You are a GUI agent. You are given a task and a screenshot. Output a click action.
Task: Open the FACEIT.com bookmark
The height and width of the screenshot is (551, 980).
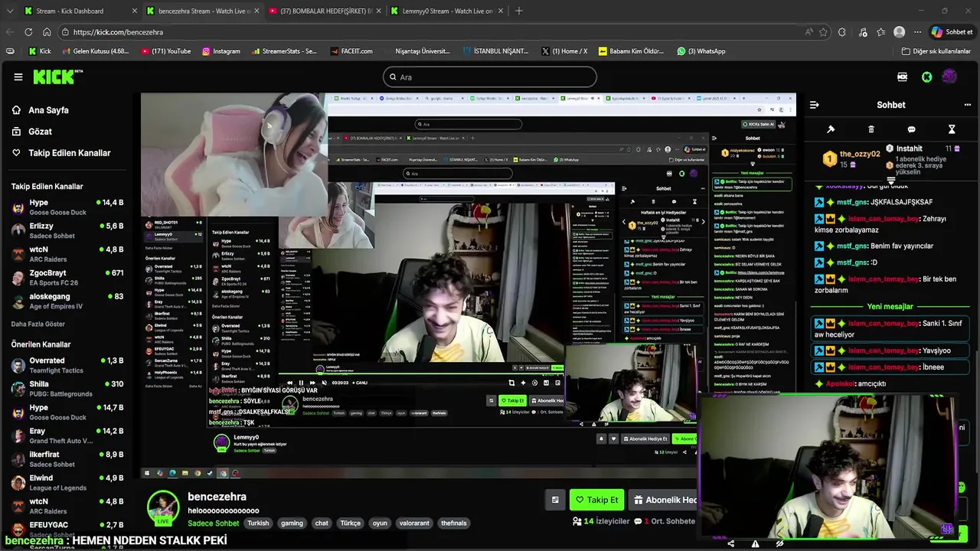pos(351,51)
